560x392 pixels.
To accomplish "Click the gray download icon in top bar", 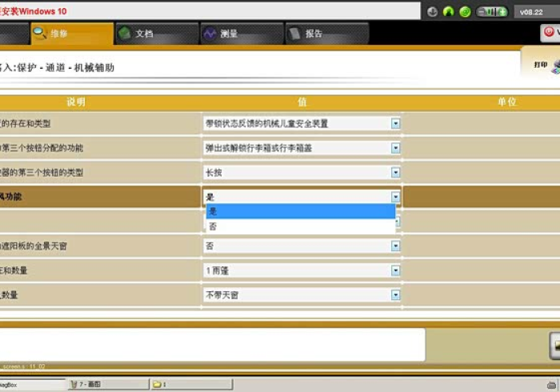I will pyautogui.click(x=433, y=12).
